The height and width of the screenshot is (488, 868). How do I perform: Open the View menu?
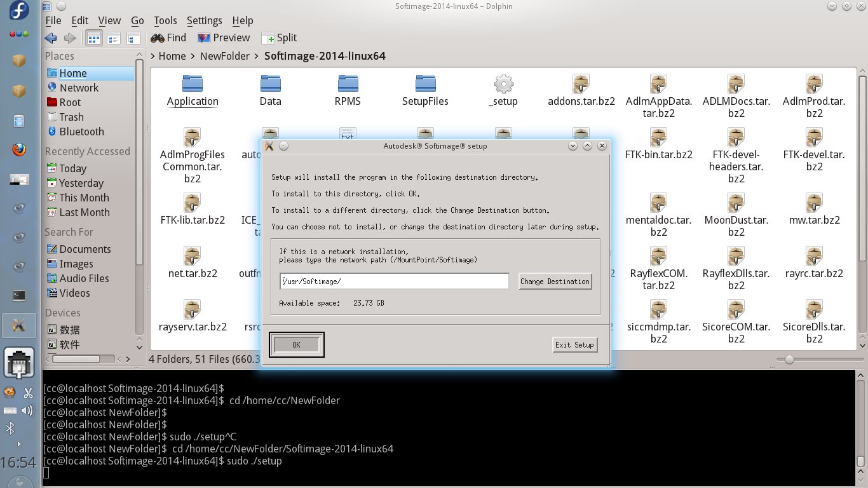click(x=109, y=20)
